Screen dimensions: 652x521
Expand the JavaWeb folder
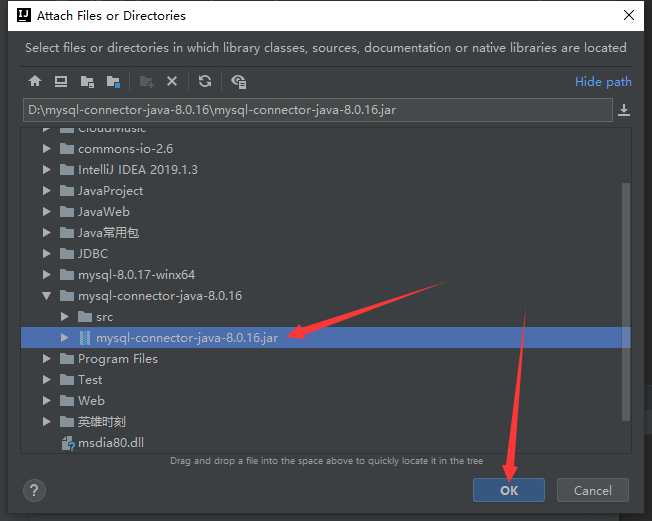[x=47, y=212]
